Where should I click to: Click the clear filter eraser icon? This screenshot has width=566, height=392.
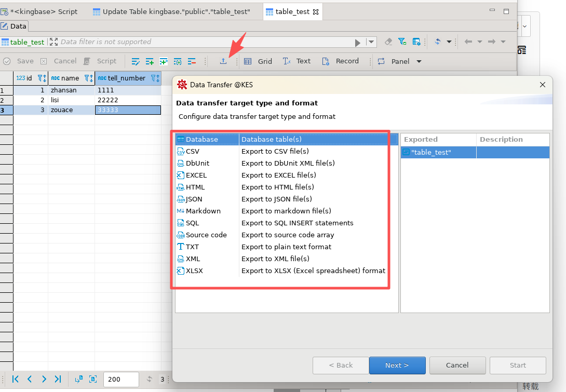point(388,42)
